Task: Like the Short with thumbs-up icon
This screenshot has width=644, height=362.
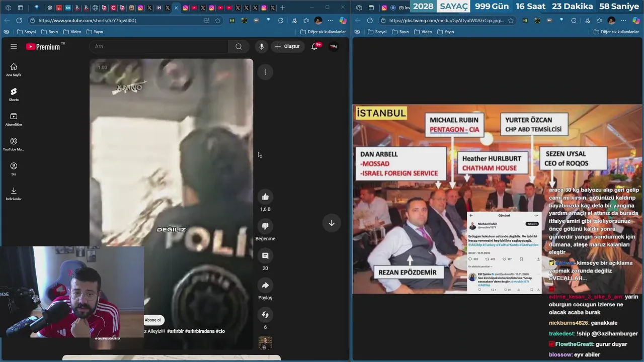Action: [x=265, y=197]
